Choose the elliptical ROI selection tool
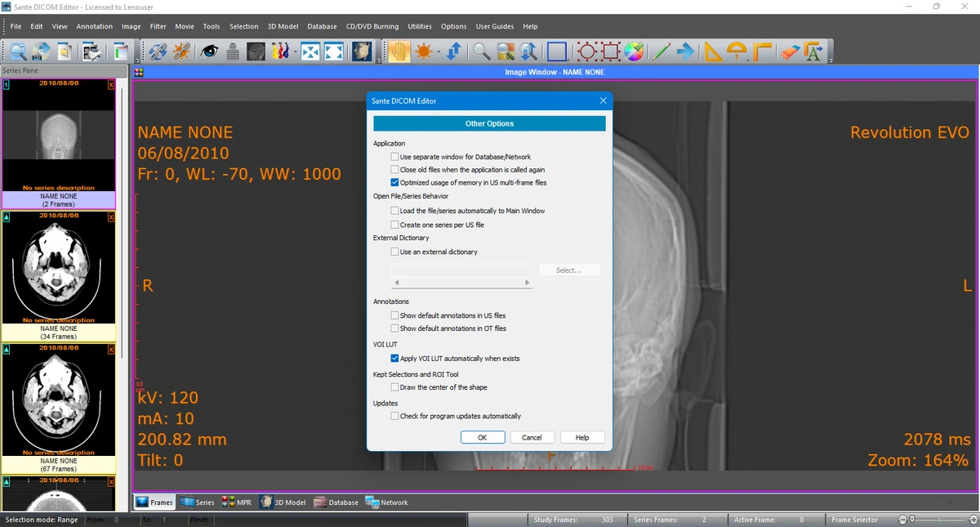Viewport: 980px width, 527px height. click(x=587, y=51)
